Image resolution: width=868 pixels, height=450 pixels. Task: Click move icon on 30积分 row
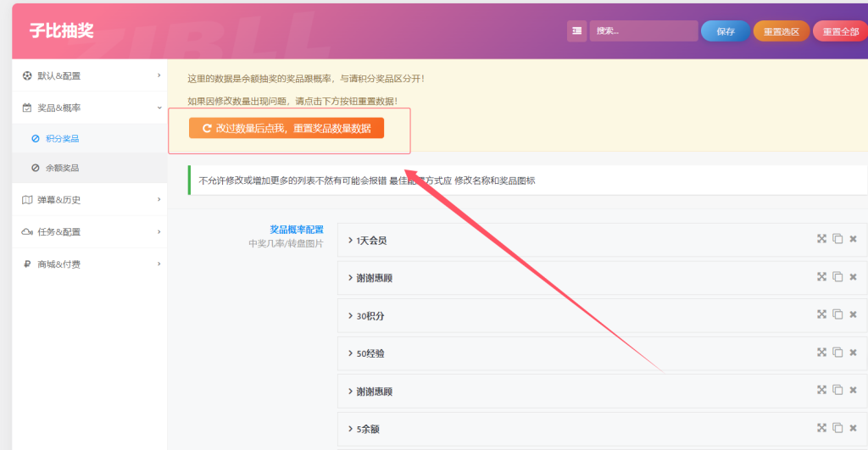821,314
